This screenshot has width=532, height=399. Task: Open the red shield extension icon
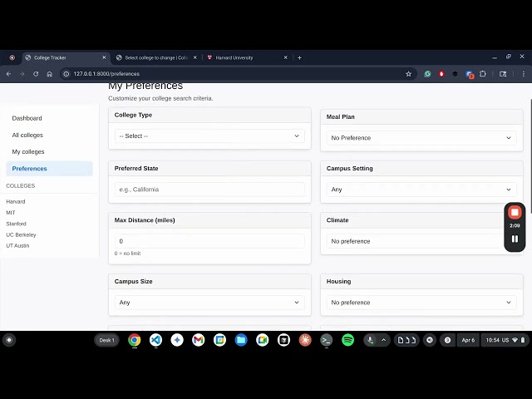441,74
